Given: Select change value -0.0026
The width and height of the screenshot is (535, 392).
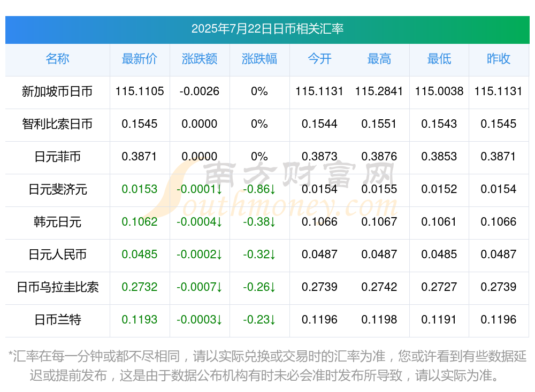Looking at the screenshot, I should click(x=199, y=91).
